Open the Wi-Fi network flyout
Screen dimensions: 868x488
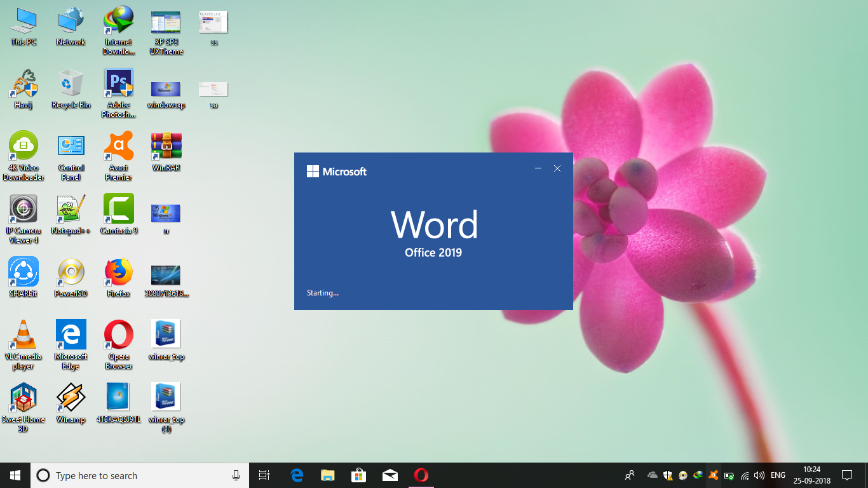(x=744, y=475)
